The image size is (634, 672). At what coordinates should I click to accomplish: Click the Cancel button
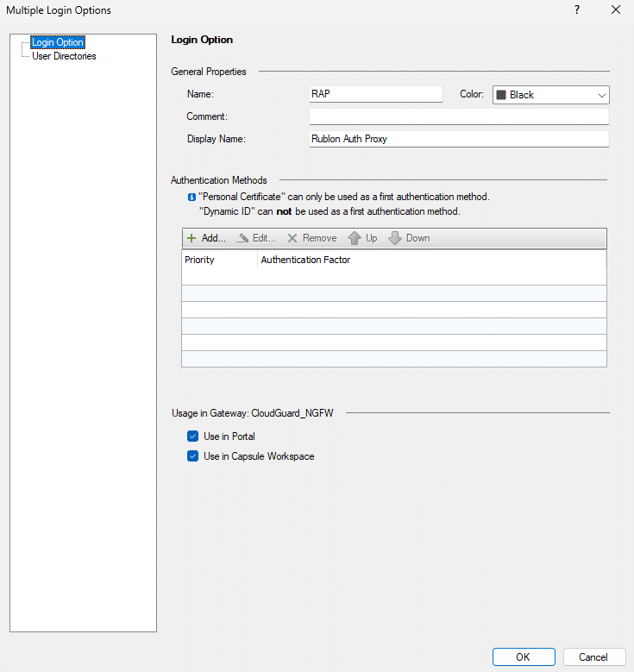tap(593, 657)
